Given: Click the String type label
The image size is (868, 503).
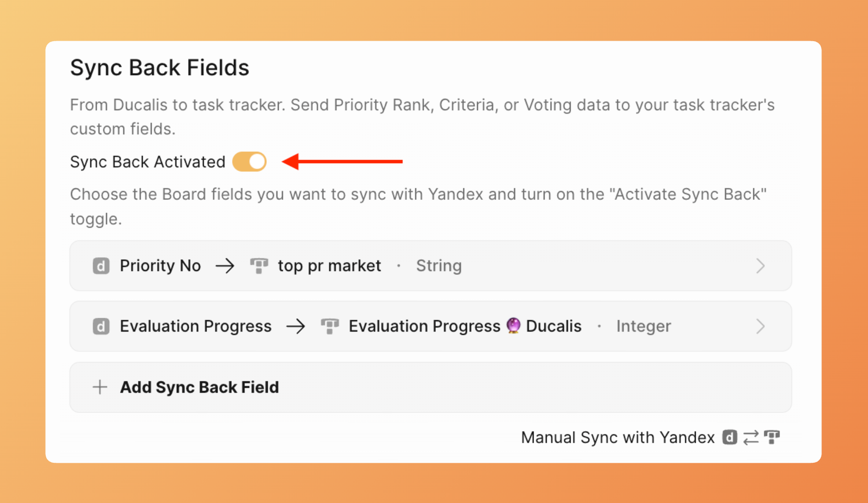Looking at the screenshot, I should click(x=439, y=266).
